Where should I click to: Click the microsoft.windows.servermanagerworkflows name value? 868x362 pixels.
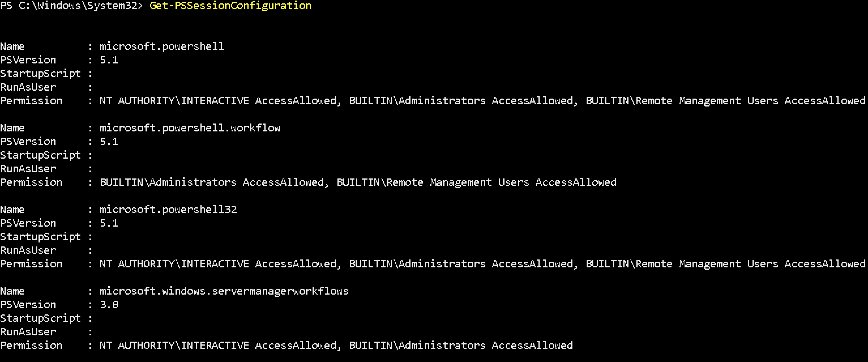tap(224, 291)
